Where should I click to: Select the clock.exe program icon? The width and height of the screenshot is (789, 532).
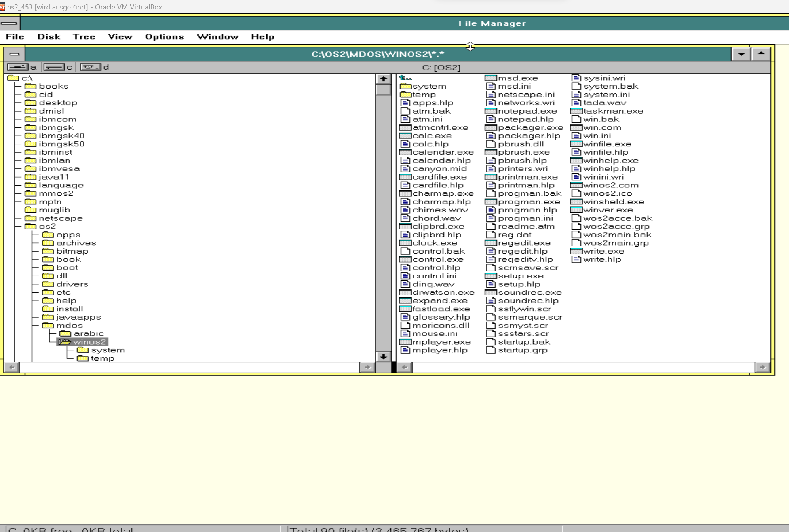[x=405, y=243]
